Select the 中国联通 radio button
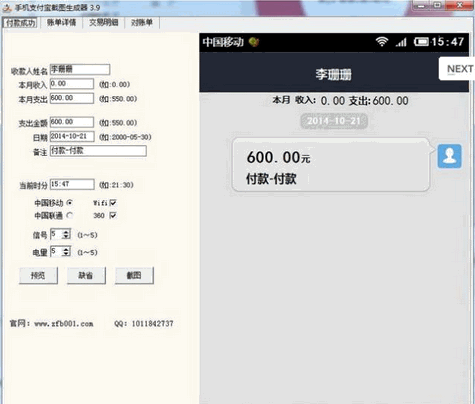The image size is (475, 404). coord(70,215)
